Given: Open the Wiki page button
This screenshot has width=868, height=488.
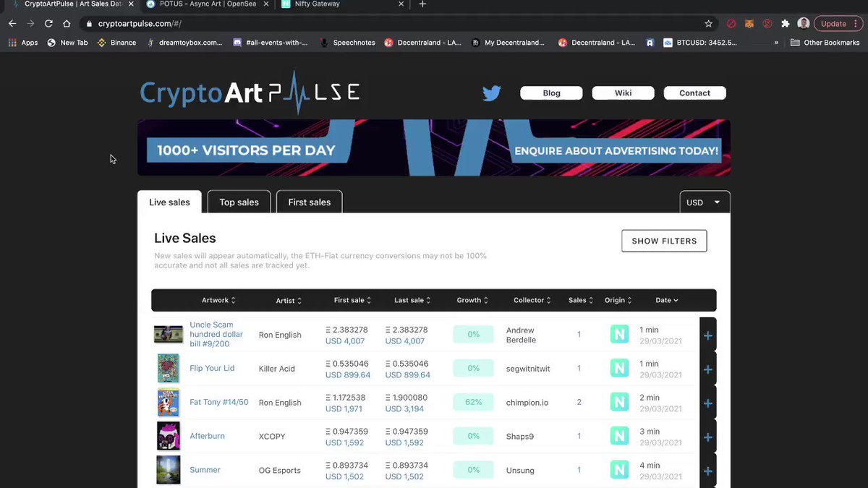Looking at the screenshot, I should tap(623, 93).
